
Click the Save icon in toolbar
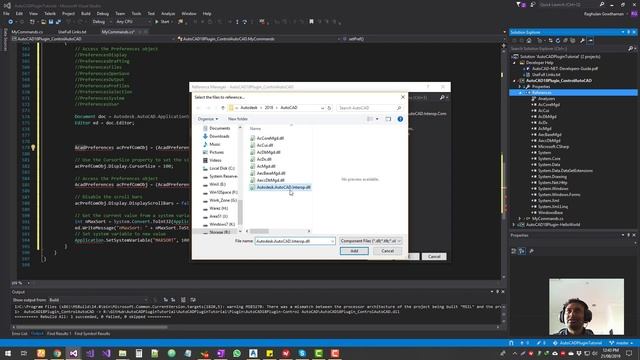tap(51, 22)
